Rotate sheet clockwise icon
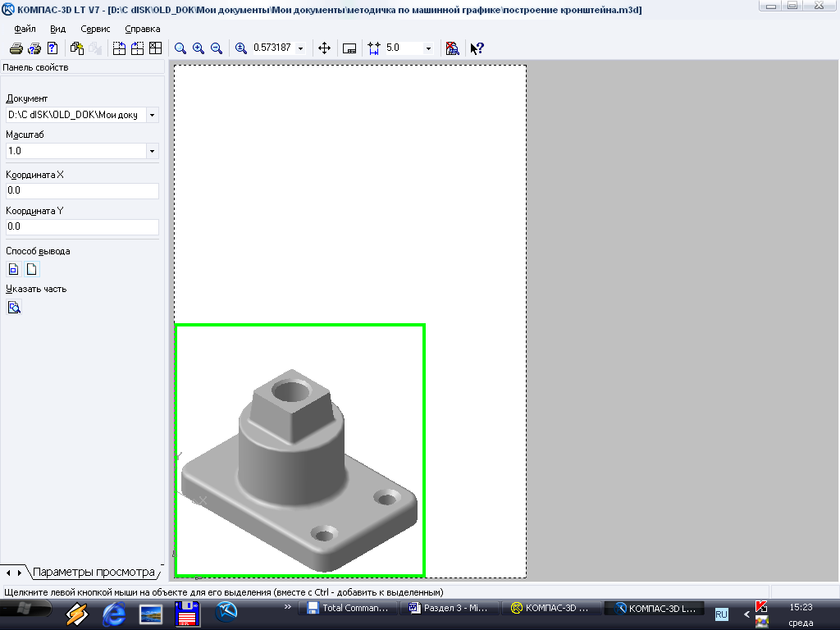This screenshot has width=840, height=630. [137, 48]
